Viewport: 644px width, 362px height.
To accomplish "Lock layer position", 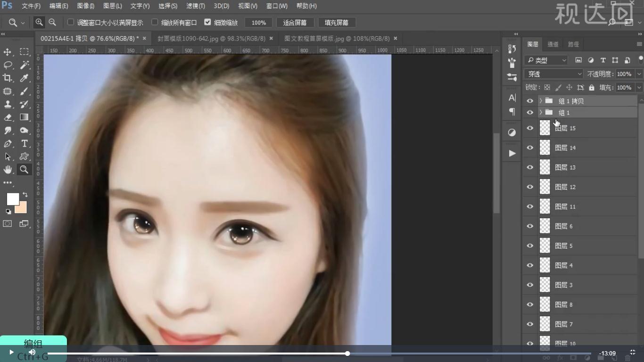I will pyautogui.click(x=569, y=88).
